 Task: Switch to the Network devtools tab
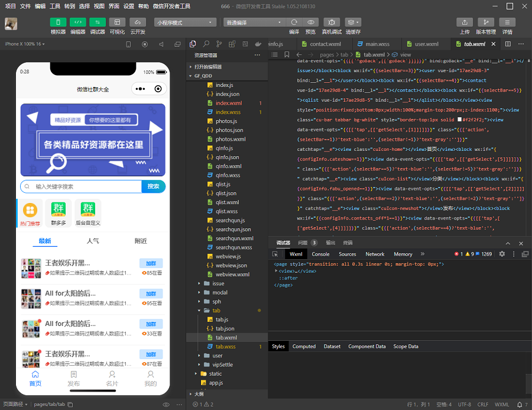point(375,254)
